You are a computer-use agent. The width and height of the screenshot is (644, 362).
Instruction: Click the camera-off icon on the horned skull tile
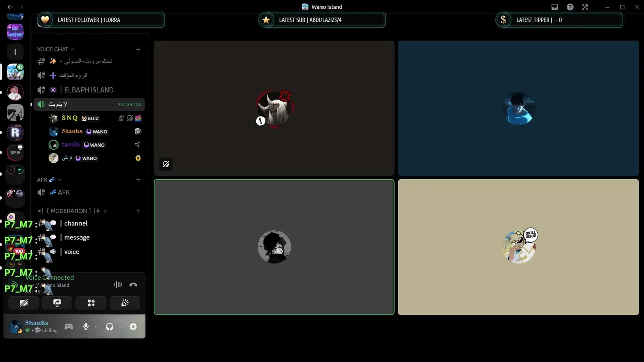tap(166, 164)
